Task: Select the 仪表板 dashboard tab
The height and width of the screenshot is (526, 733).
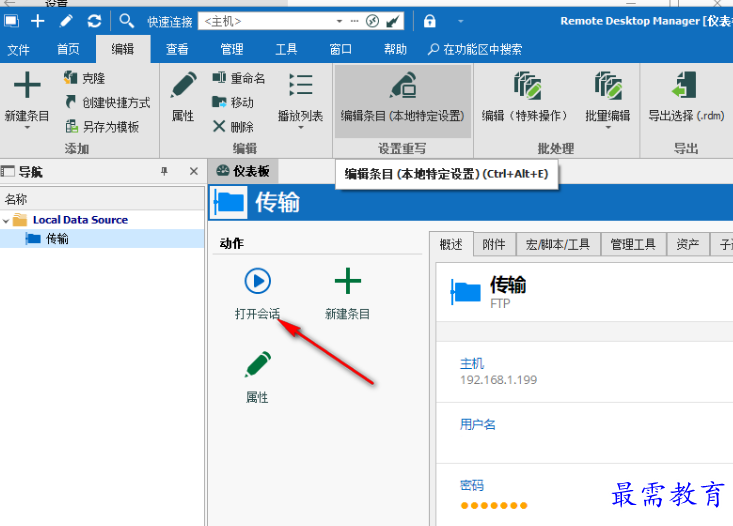Action: pos(243,172)
